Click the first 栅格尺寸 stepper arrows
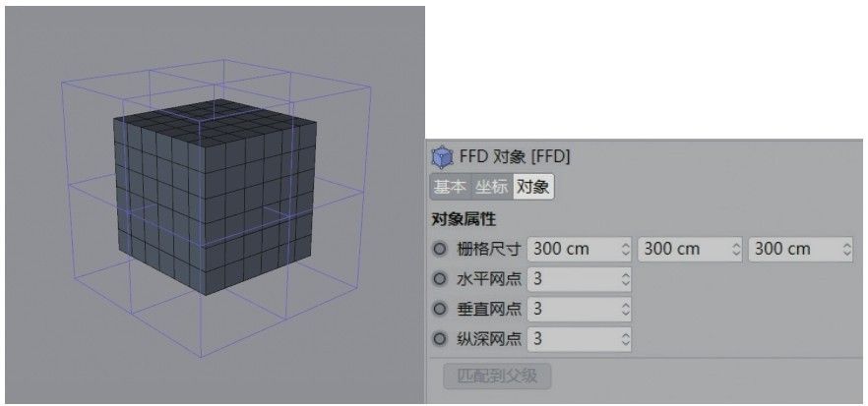Screen dimensions: 868x406 [626, 250]
